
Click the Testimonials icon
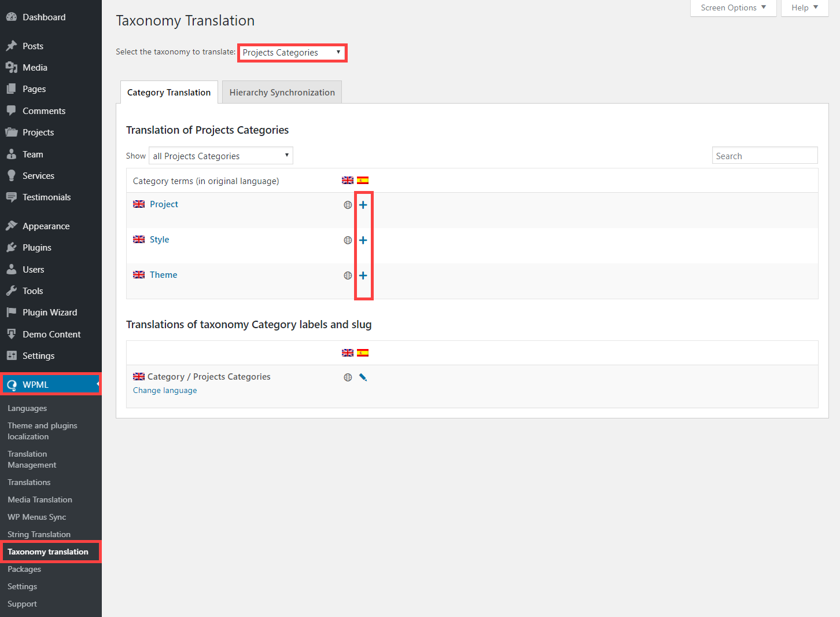point(12,197)
